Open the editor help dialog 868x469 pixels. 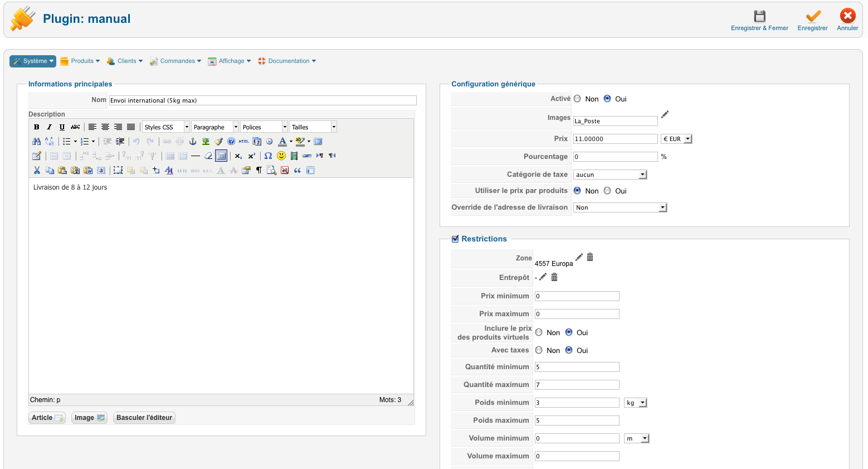pos(231,142)
